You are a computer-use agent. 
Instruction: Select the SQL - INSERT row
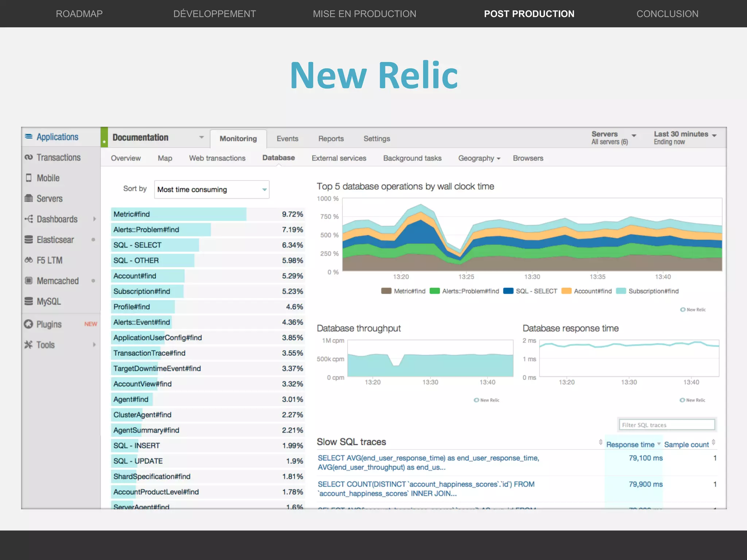[x=208, y=446]
